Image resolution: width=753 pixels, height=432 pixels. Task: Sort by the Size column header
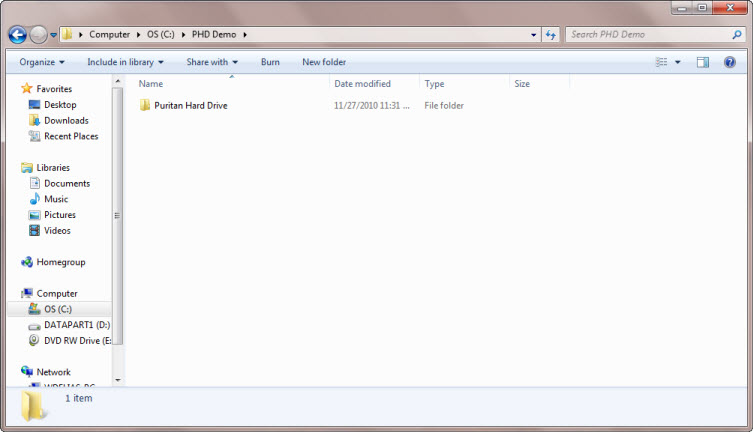coord(522,84)
